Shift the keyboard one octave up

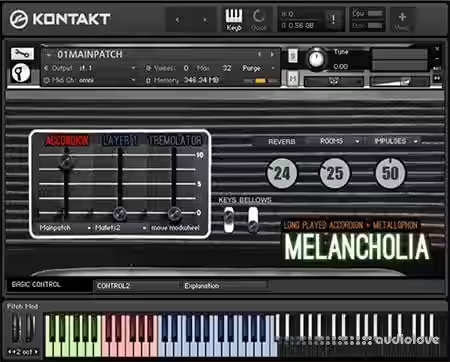click(36, 352)
